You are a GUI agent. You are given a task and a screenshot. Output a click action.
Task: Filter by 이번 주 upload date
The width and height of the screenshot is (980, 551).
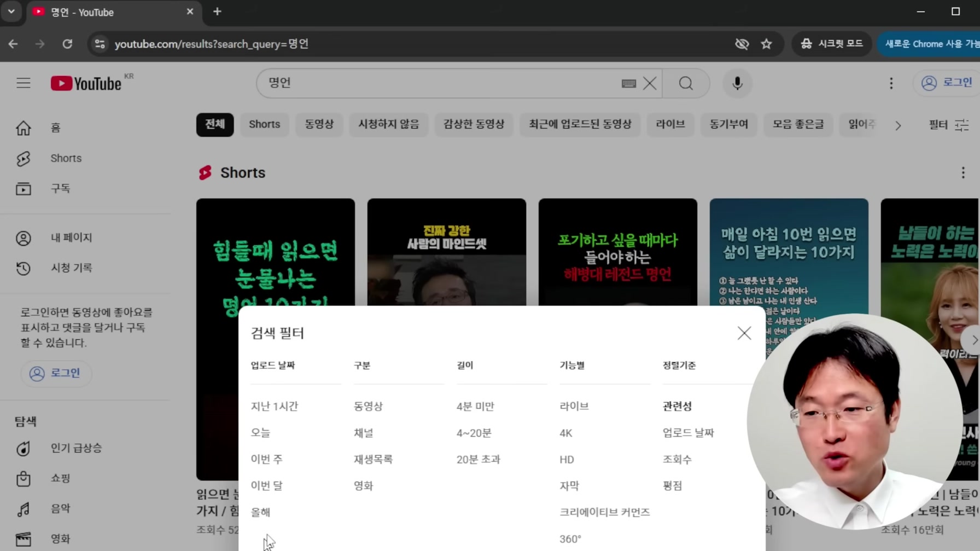[x=267, y=459]
